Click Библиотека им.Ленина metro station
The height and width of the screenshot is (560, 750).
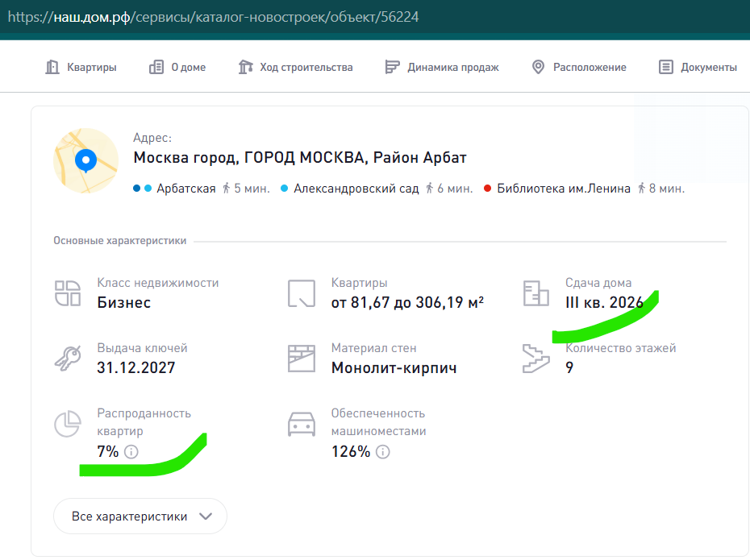[564, 189]
